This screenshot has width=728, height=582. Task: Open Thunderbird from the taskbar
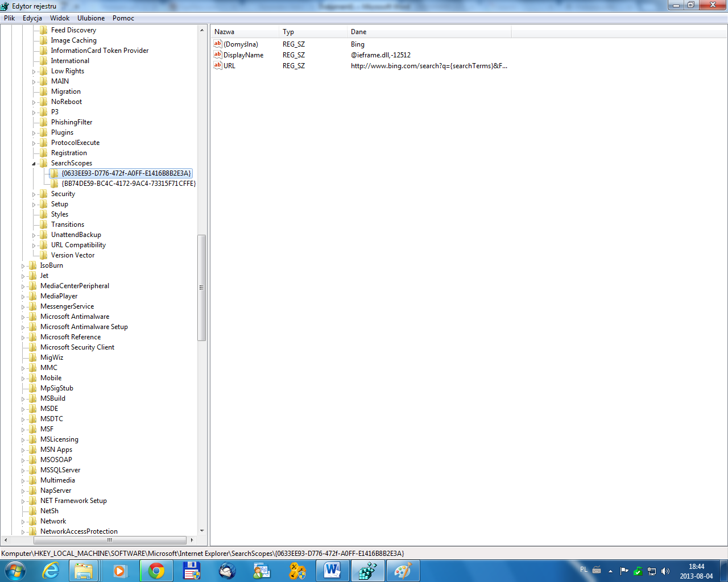(x=227, y=571)
